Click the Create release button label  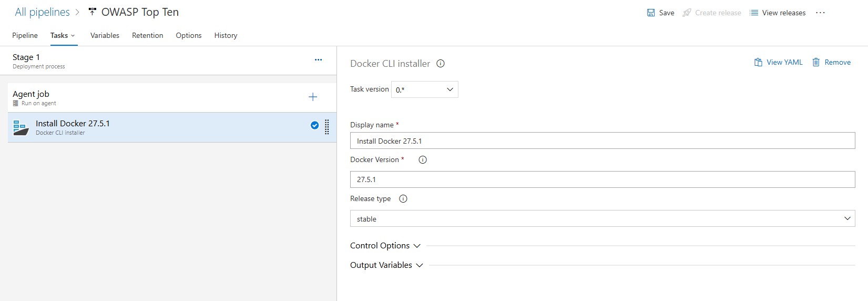tap(718, 13)
